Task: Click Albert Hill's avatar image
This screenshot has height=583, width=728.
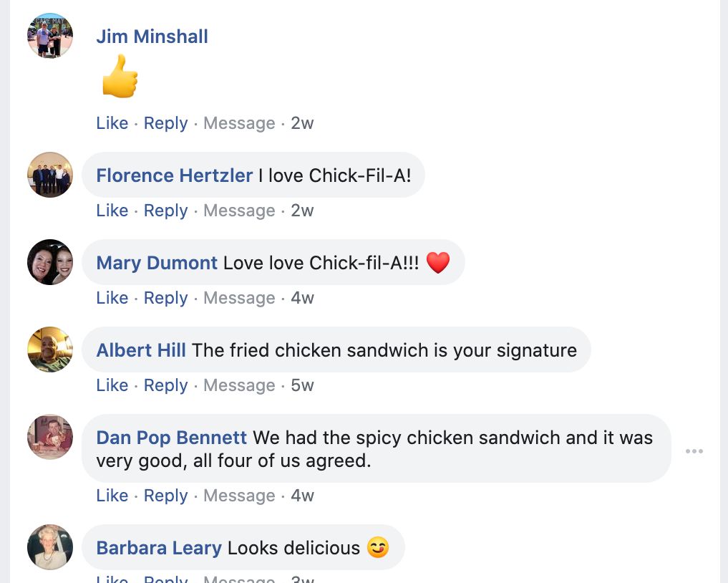Action: tap(50, 350)
